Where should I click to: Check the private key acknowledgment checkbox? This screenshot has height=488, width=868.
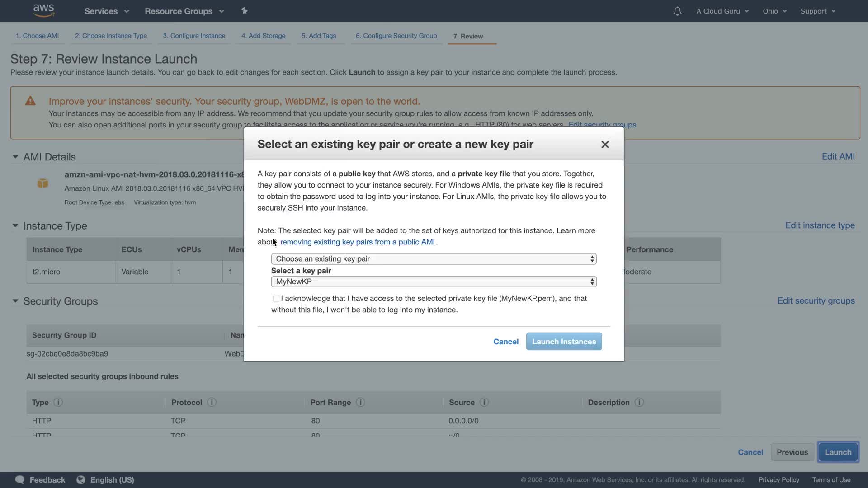coord(276,299)
